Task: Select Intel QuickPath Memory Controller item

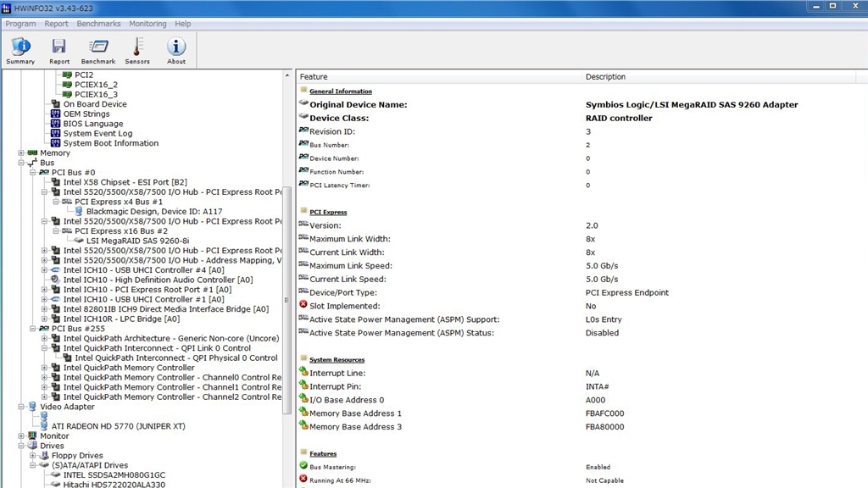Action: click(129, 368)
